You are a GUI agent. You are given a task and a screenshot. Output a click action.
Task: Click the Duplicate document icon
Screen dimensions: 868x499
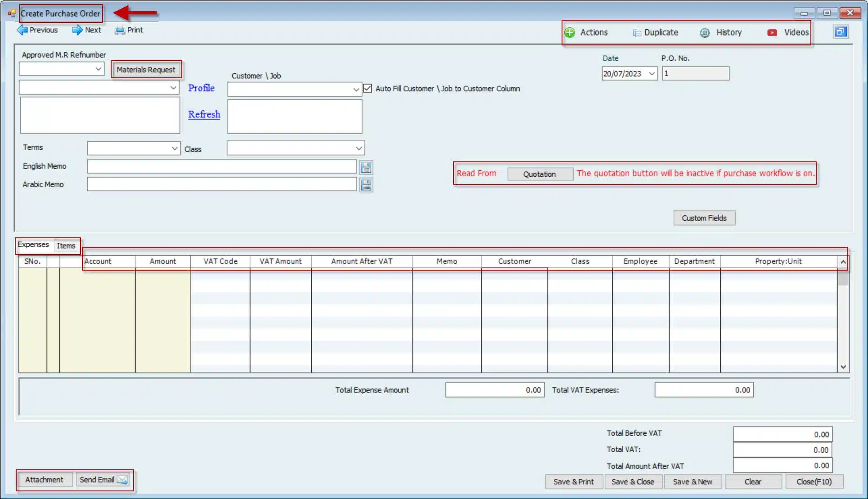(636, 32)
